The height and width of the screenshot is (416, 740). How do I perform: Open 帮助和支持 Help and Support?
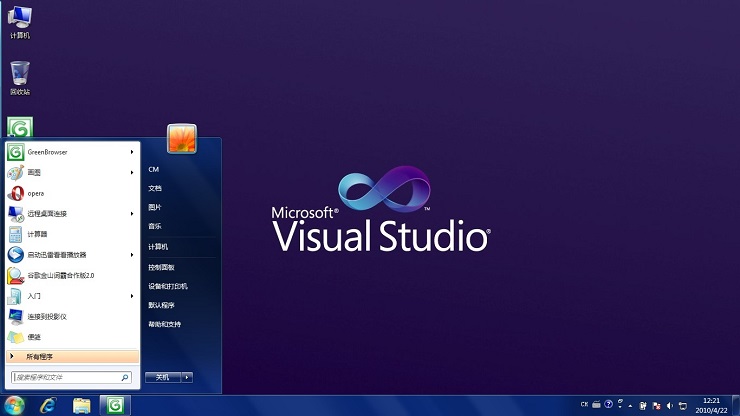[x=164, y=324]
